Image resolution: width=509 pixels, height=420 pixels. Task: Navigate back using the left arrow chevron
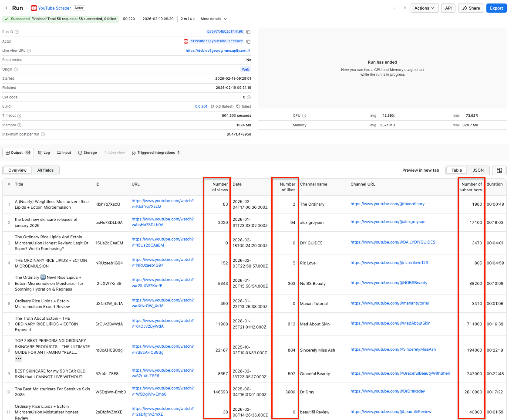click(6, 7)
